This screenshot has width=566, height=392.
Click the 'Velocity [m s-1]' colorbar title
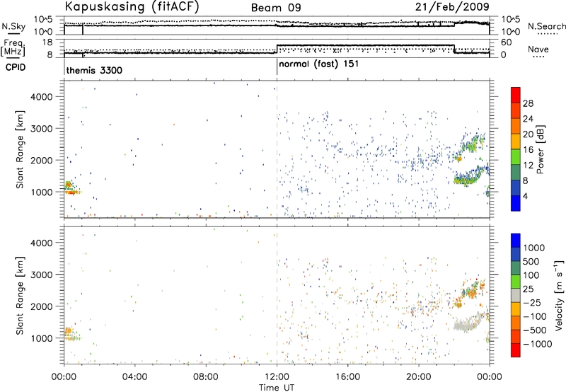tap(559, 295)
